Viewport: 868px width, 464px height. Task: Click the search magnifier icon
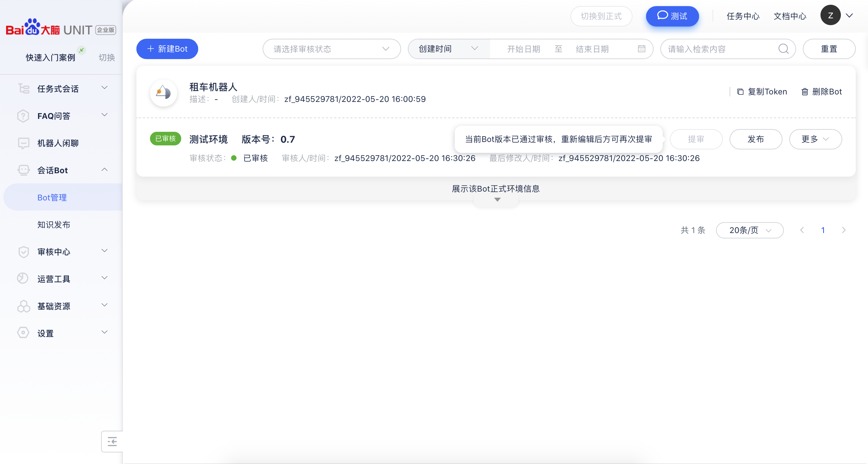coord(783,49)
